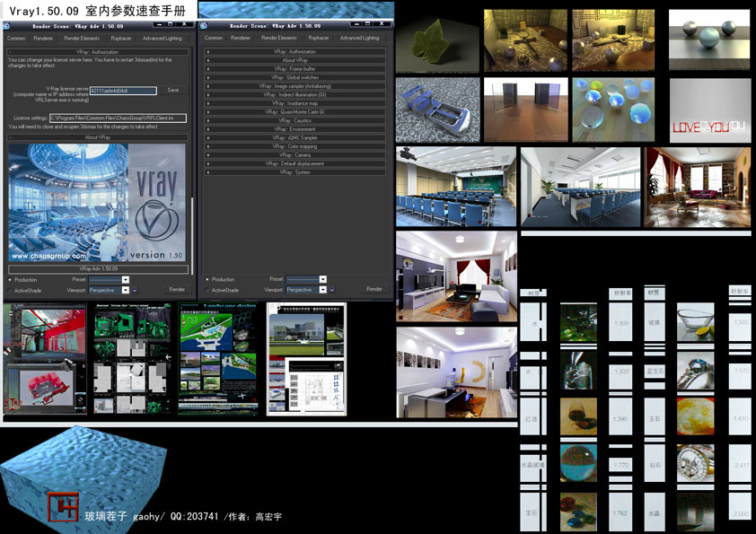The image size is (756, 534).
Task: Click the refraction value 1.333
Action: [x=621, y=371]
